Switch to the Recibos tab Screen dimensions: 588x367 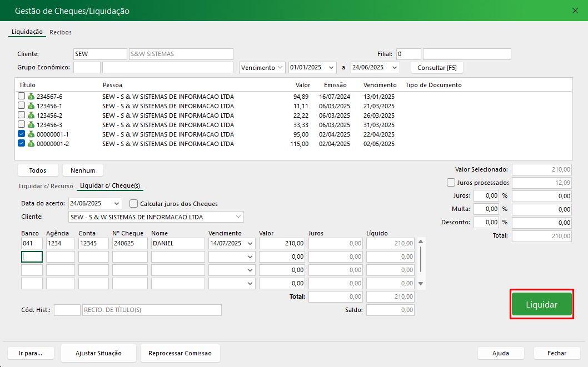coord(61,32)
